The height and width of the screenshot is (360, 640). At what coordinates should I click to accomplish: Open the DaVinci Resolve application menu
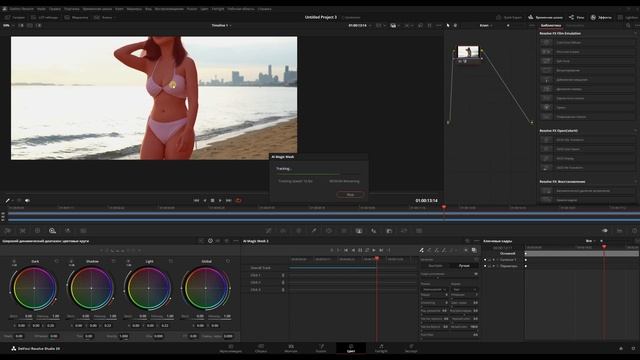tap(22, 9)
